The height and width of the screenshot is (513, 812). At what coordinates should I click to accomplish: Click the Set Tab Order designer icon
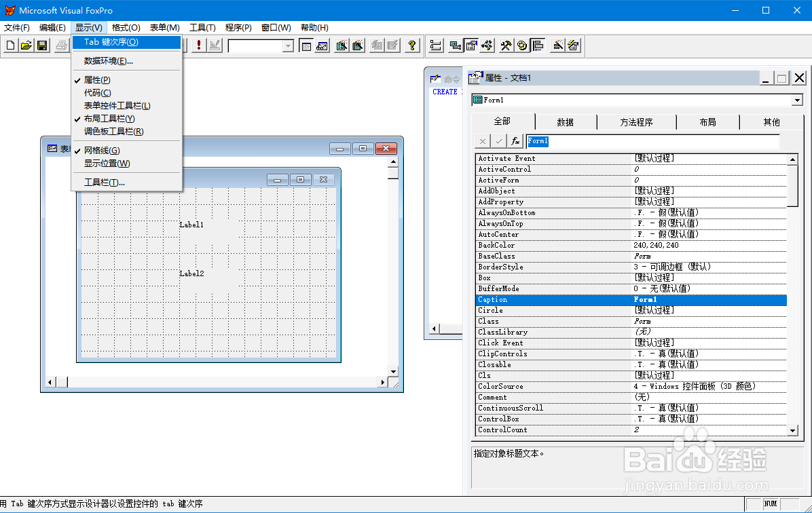436,45
